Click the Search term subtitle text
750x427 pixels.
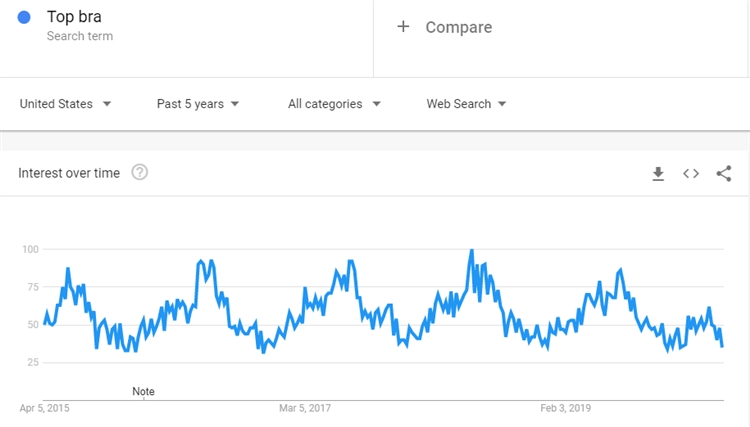click(80, 36)
